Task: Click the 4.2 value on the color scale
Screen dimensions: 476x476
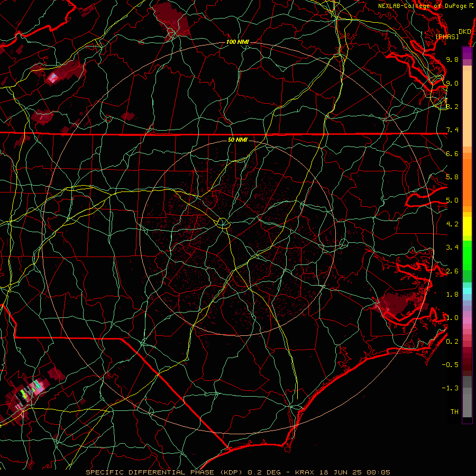Action: tap(452, 224)
